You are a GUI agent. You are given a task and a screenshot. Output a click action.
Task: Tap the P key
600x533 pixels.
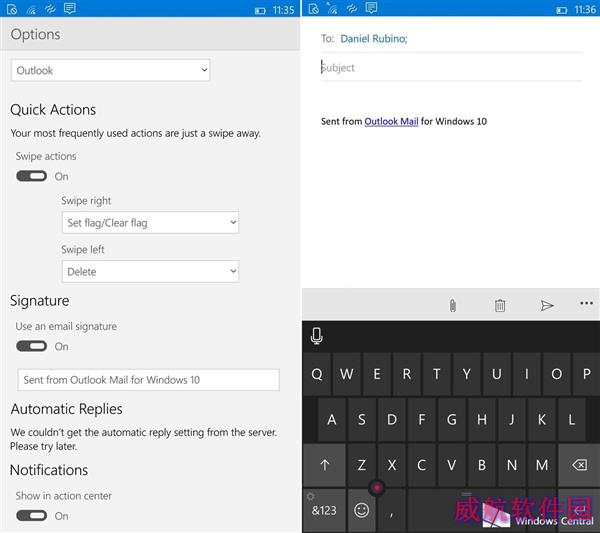tap(586, 374)
